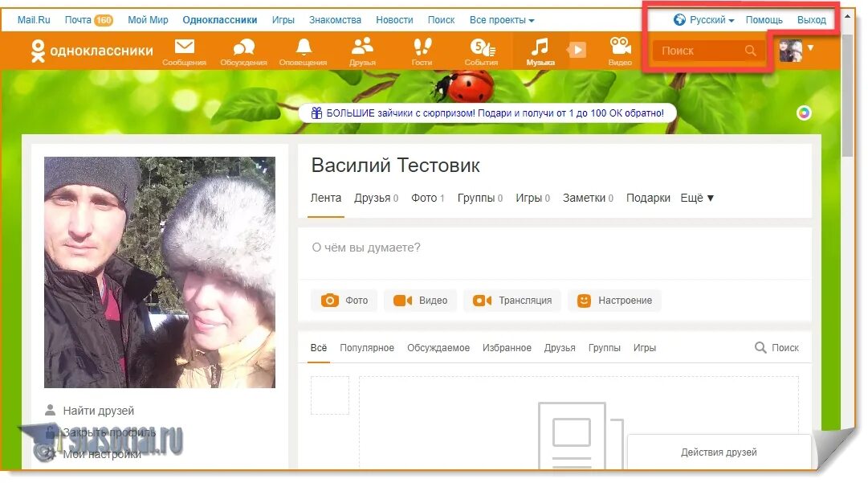The height and width of the screenshot is (483, 868).
Task: Select the Группы feed filter
Action: pyautogui.click(x=604, y=347)
